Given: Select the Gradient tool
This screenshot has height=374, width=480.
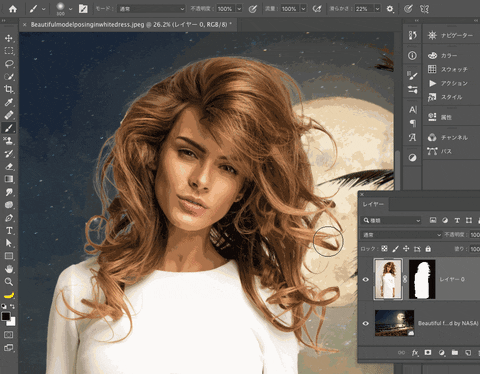Looking at the screenshot, I should pyautogui.click(x=9, y=179).
